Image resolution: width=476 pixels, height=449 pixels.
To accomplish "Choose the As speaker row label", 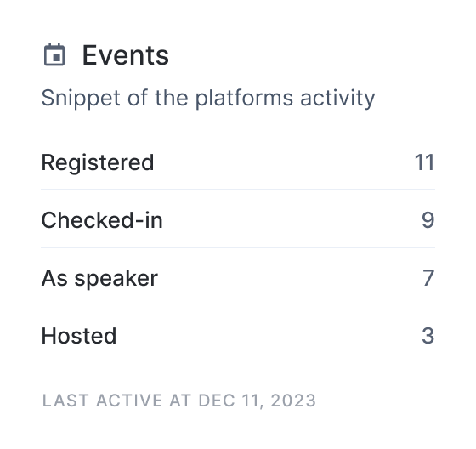I will (99, 278).
